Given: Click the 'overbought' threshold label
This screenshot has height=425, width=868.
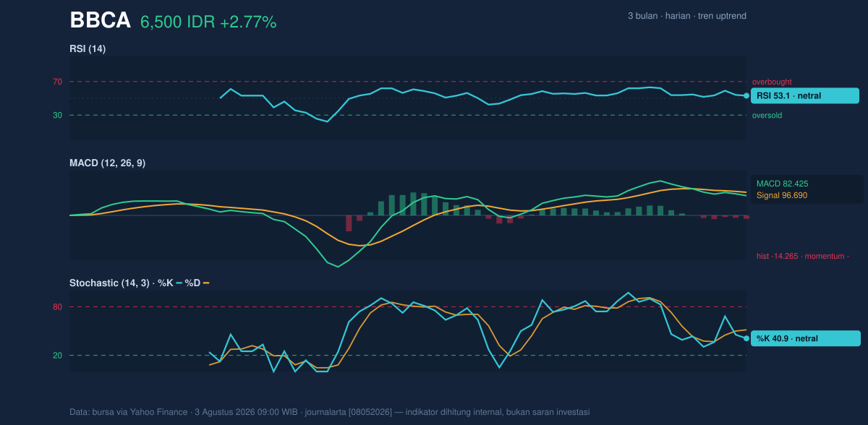Looking at the screenshot, I should 772,82.
